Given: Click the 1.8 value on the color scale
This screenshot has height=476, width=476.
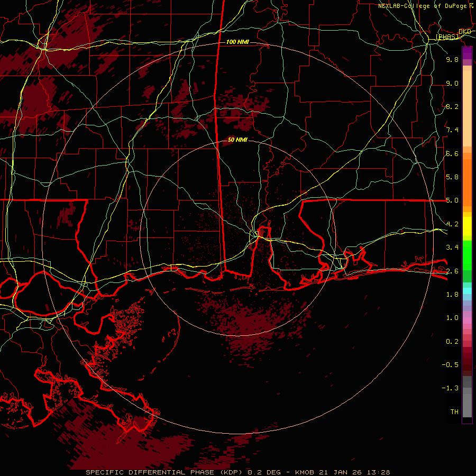Looking at the screenshot, I should click(452, 295).
